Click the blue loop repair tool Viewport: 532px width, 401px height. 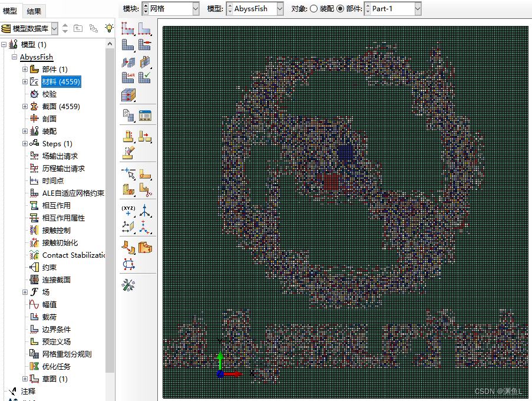pos(128,264)
